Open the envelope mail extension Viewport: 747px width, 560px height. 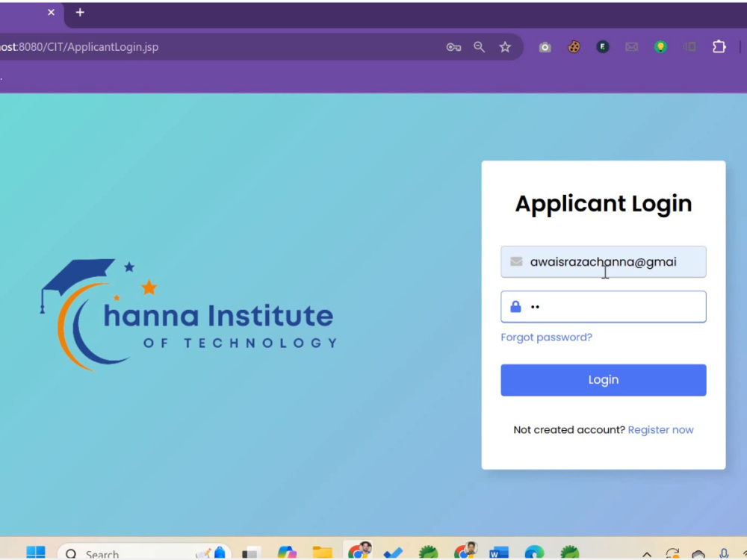pos(632,46)
